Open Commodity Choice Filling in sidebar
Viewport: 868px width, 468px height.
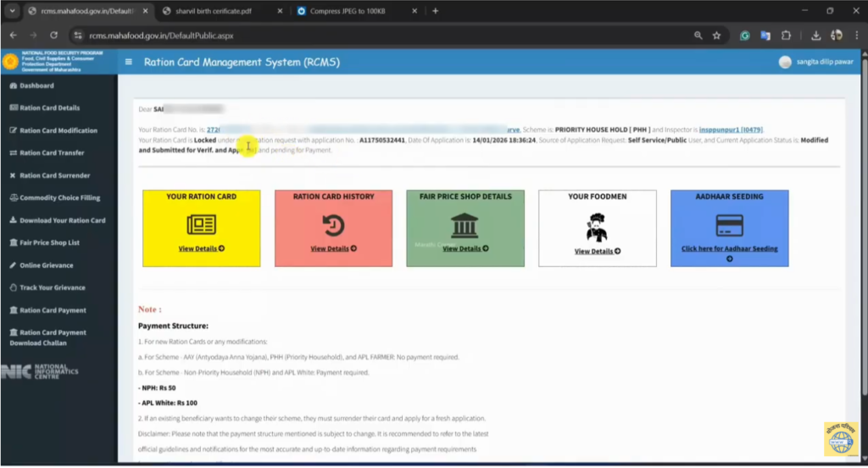[59, 198]
